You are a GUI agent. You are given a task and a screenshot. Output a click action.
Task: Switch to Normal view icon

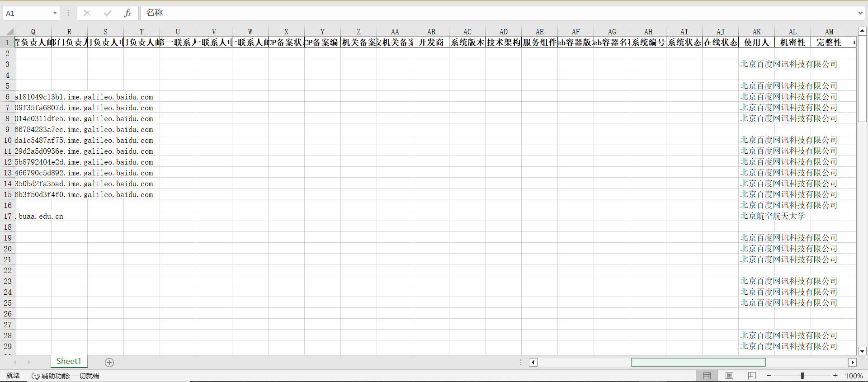(x=707, y=376)
